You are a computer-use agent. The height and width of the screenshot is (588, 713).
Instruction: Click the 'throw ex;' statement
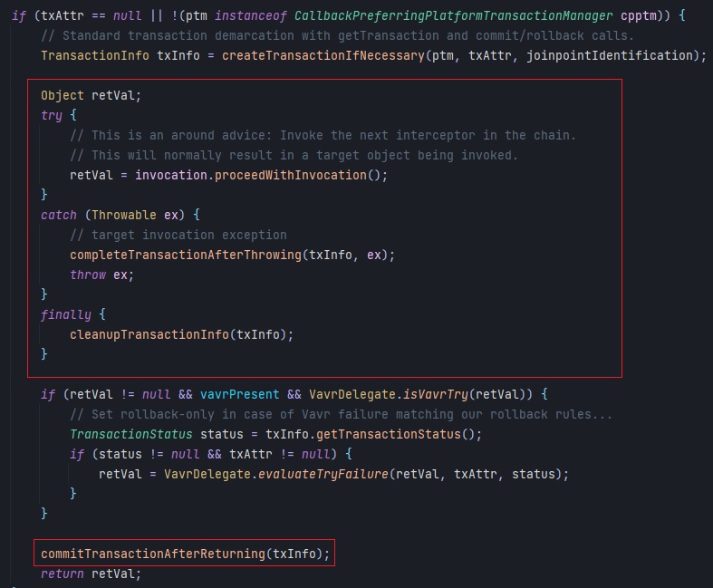click(101, 275)
